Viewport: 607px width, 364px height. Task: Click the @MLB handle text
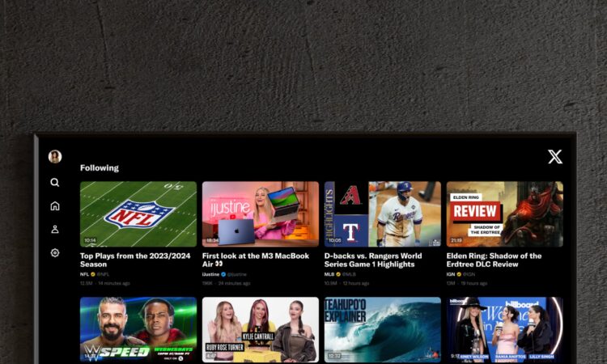(349, 274)
